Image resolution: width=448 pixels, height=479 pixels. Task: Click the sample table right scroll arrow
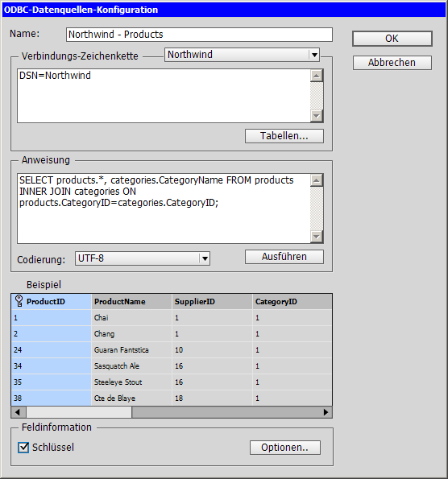(x=326, y=412)
